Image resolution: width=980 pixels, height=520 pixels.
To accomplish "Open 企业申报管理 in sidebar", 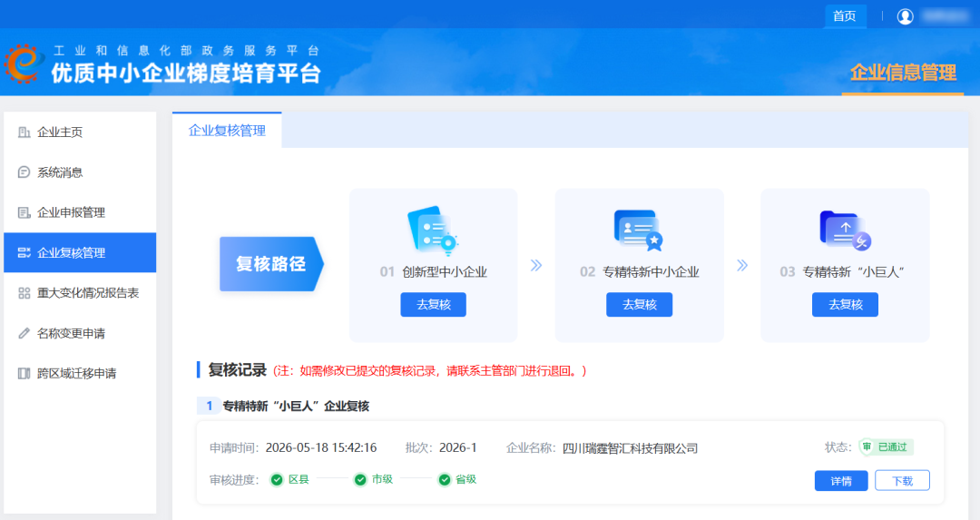I will tap(80, 212).
